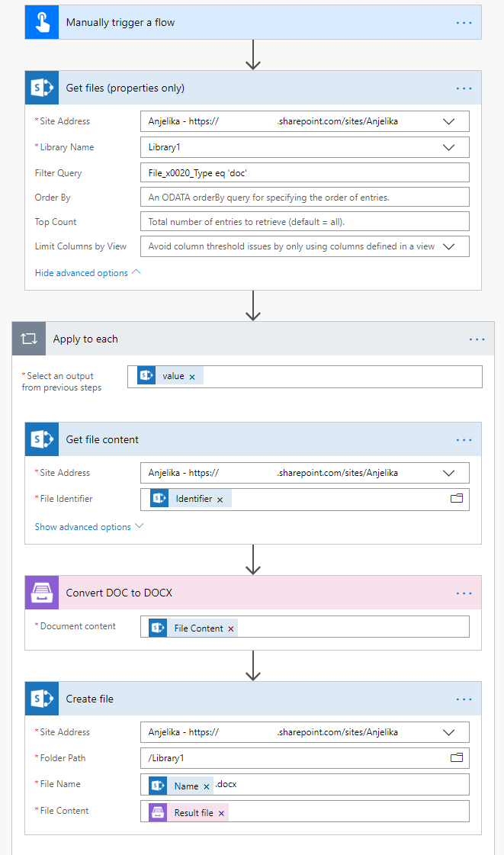Open the ellipsis menu for Get files (properties only)
The height and width of the screenshot is (855, 504).
tap(464, 88)
